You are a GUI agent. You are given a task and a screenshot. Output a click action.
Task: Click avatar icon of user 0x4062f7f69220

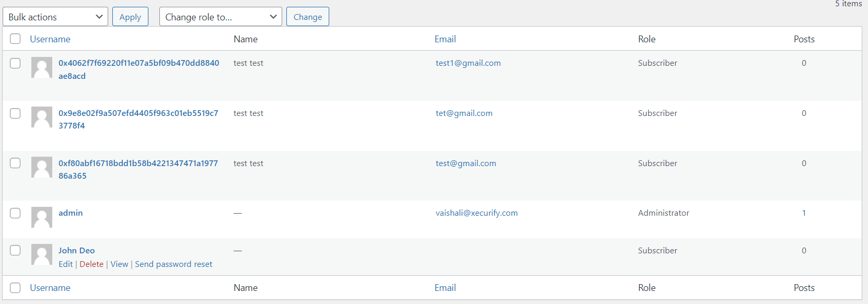(x=42, y=67)
